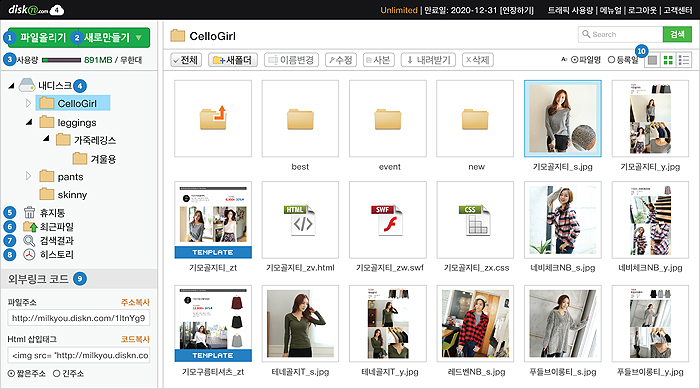Screen dimensions: 700x389
Task: Collapse the 가죽레깅스 tree node
Action: 46,139
